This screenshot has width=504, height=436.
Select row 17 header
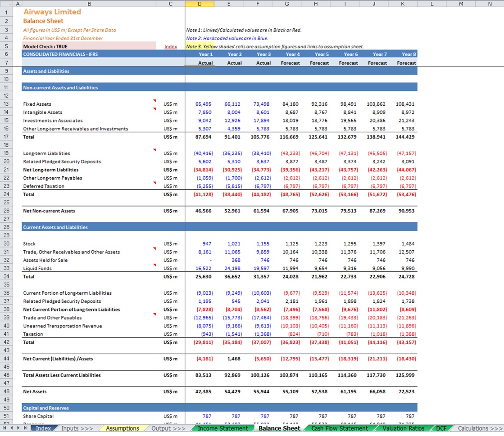tap(6, 137)
